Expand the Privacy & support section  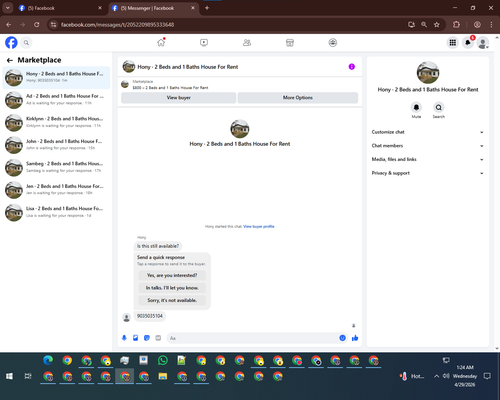point(428,173)
